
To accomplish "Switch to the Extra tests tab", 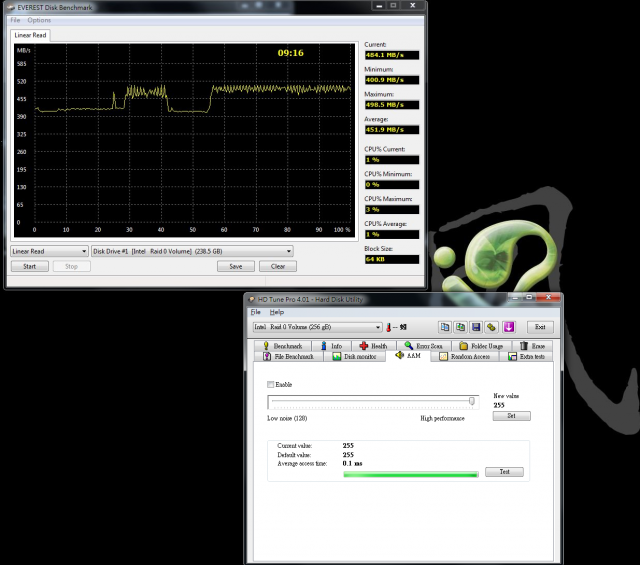I will pos(526,356).
